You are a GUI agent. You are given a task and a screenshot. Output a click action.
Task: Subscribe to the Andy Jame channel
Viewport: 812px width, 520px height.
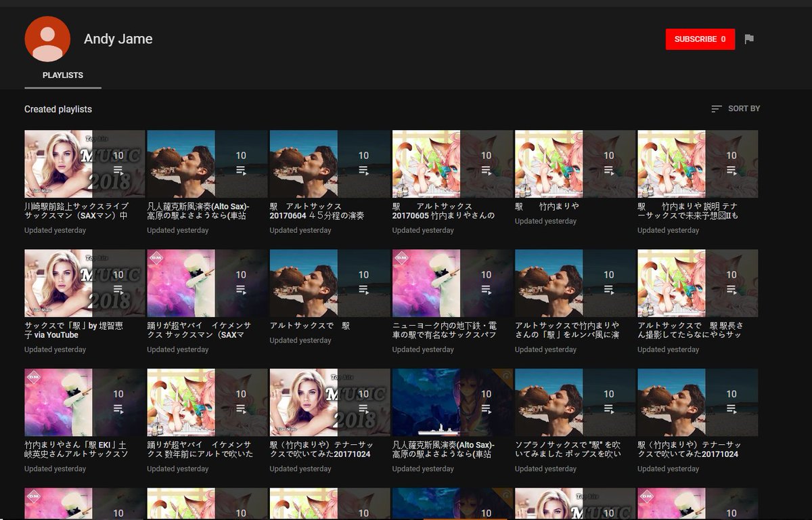tap(700, 39)
